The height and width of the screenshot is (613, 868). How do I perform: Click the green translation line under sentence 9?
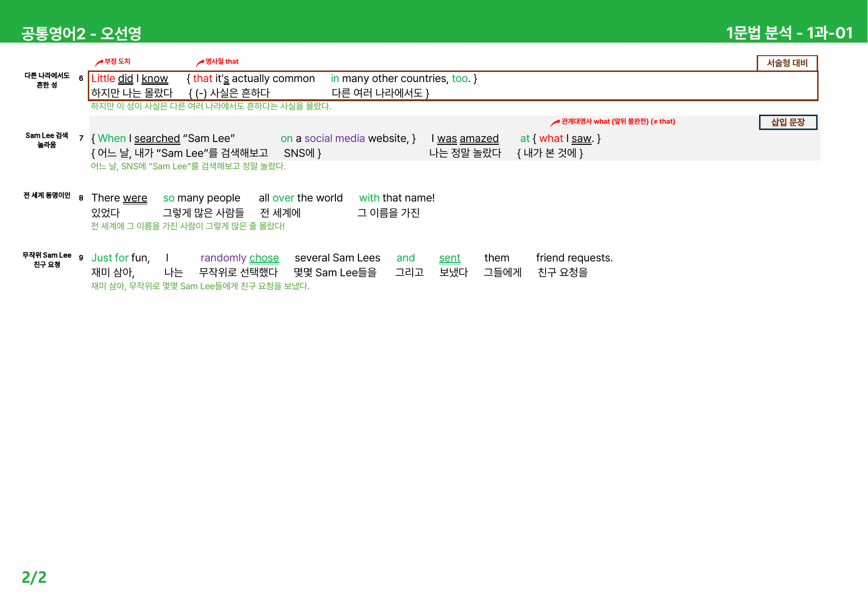point(200,286)
